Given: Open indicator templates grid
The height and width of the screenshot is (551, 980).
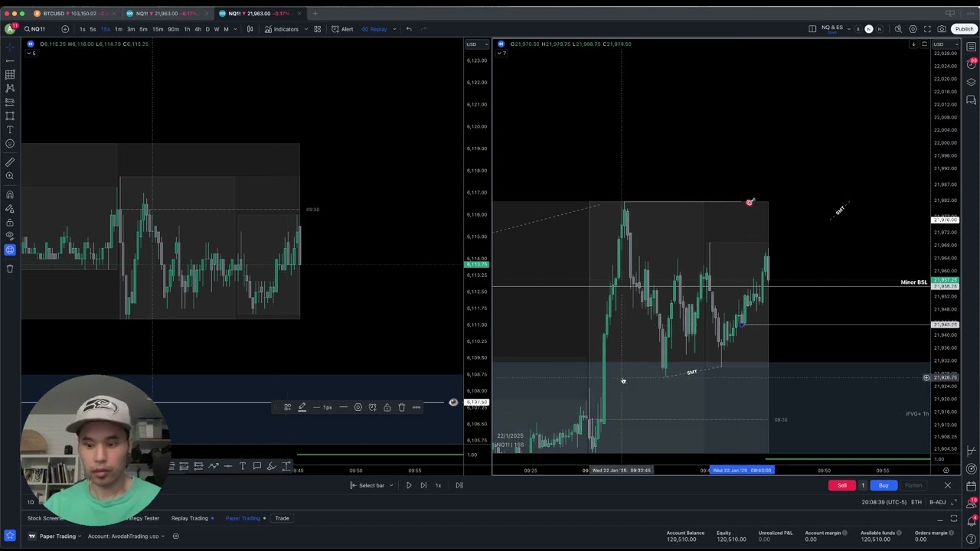Looking at the screenshot, I should pos(317,29).
